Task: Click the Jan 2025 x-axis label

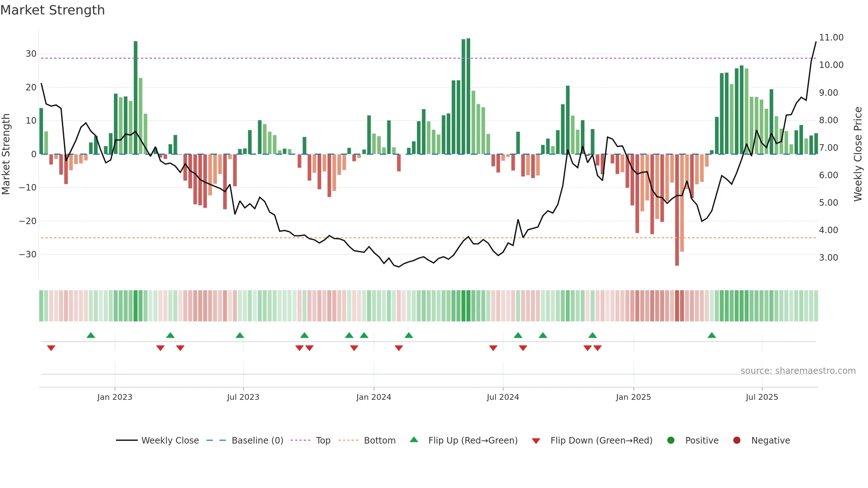Action: tap(633, 397)
